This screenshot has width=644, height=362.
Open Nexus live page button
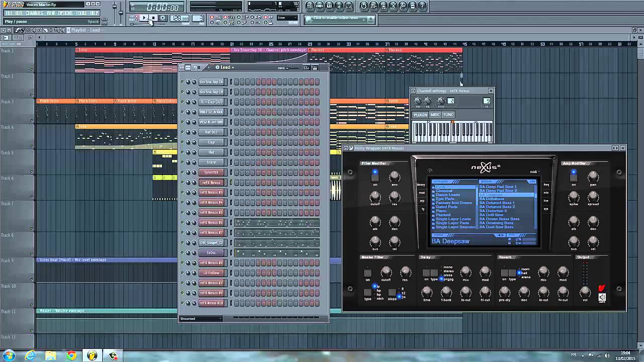(x=546, y=201)
